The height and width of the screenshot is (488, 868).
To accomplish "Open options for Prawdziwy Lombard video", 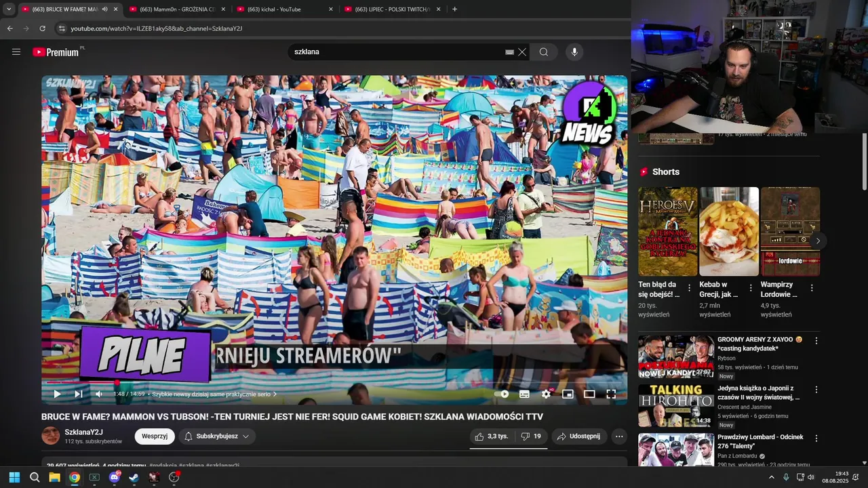I will click(x=816, y=439).
